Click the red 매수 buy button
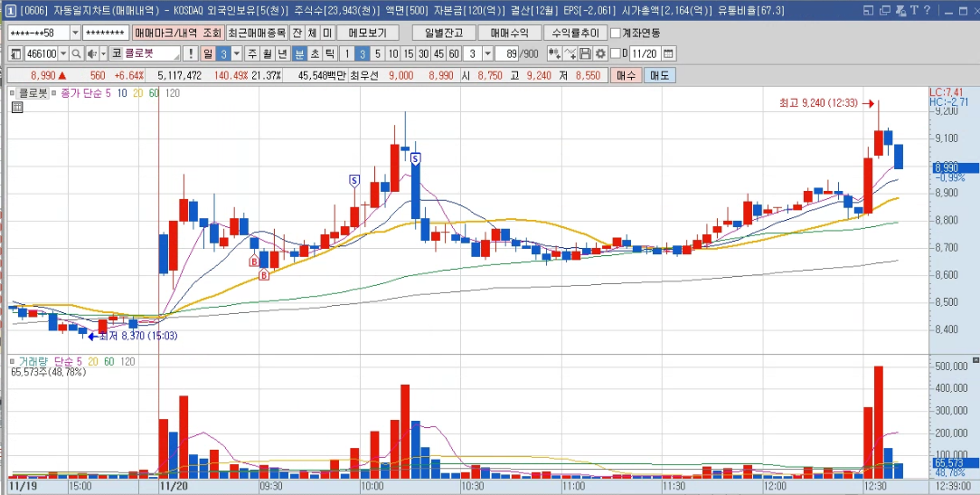Image resolution: width=980 pixels, height=495 pixels. [x=626, y=76]
